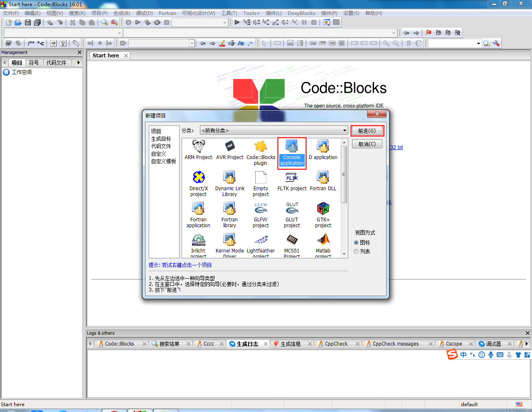Close the Start here tab
The image size is (532, 412).
[126, 56]
